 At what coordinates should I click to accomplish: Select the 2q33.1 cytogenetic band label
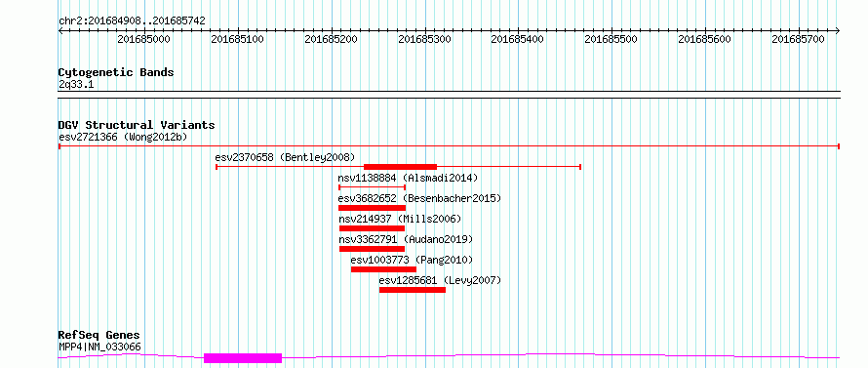click(72, 84)
